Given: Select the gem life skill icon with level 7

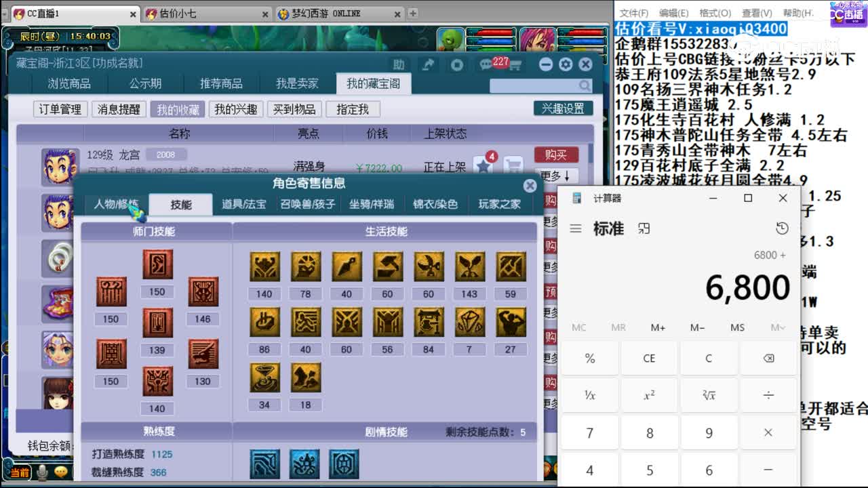Looking at the screenshot, I should tap(469, 323).
